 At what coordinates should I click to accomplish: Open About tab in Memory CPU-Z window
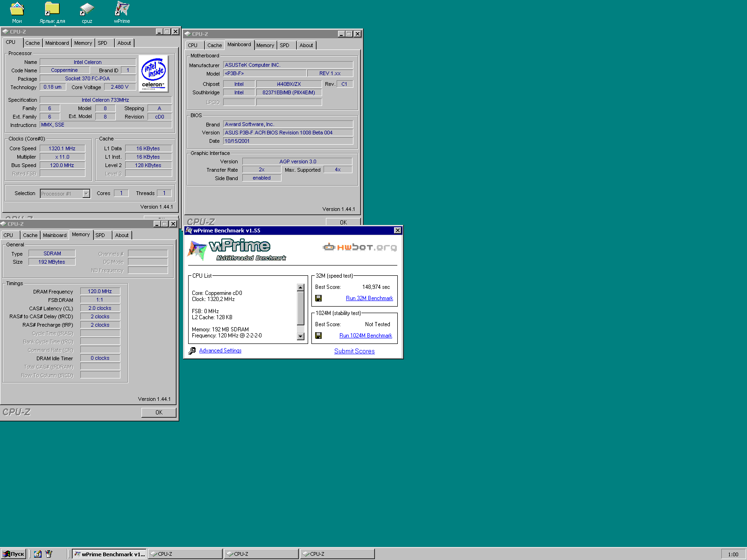(x=122, y=235)
